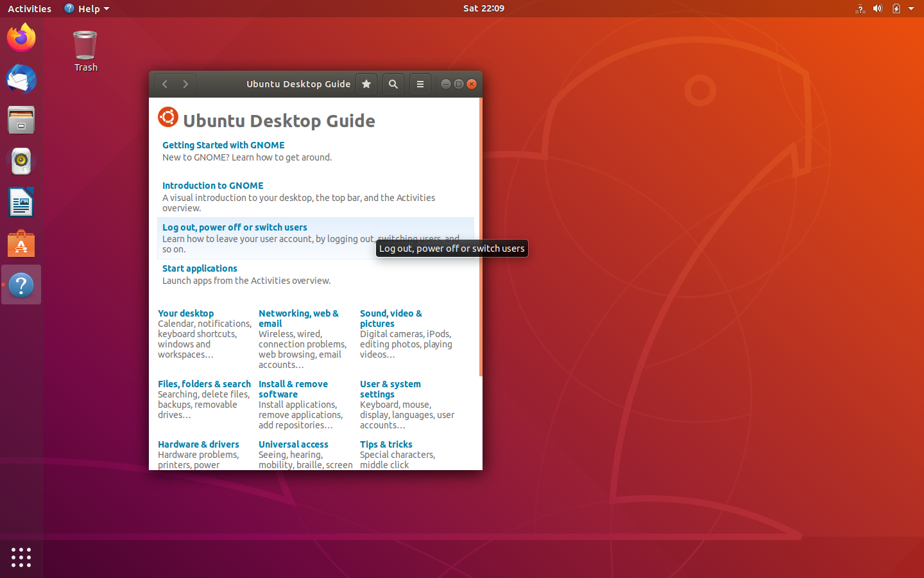Open the Universal access topic
This screenshot has width=924, height=578.
[x=293, y=444]
